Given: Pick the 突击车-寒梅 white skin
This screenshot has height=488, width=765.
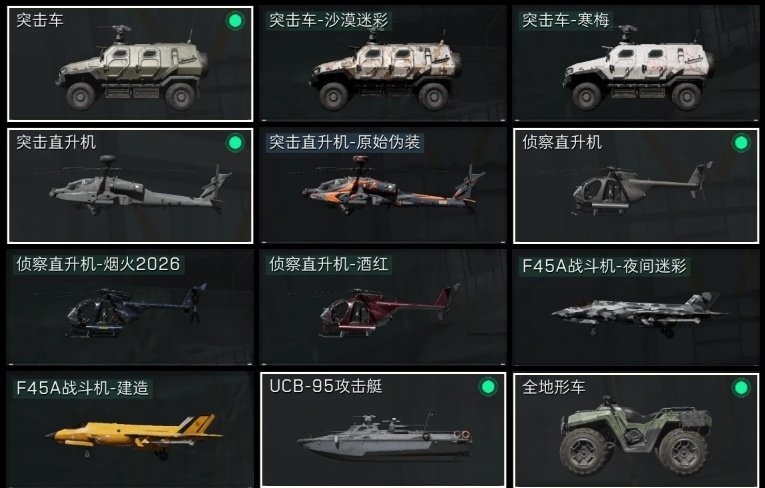Looking at the screenshot, I should 636,64.
